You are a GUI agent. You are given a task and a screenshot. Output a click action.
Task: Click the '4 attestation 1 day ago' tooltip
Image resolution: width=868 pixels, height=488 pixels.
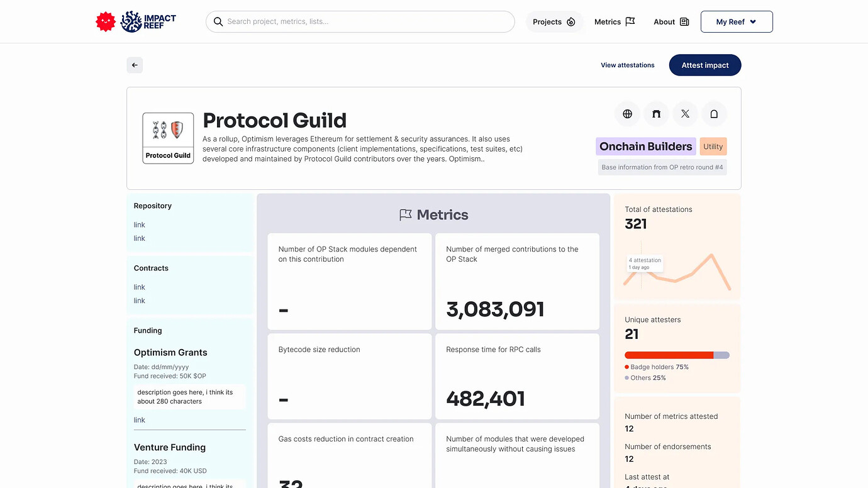pyautogui.click(x=645, y=263)
